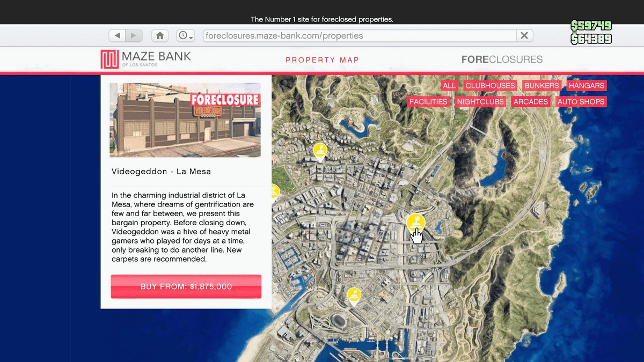644x362 pixels.
Task: Toggle the CLUBHOUSES filter
Action: [490, 85]
